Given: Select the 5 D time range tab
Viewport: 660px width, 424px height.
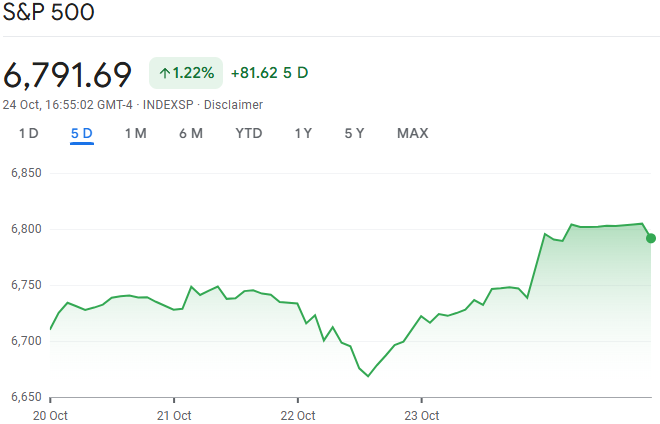Looking at the screenshot, I should pyautogui.click(x=82, y=133).
